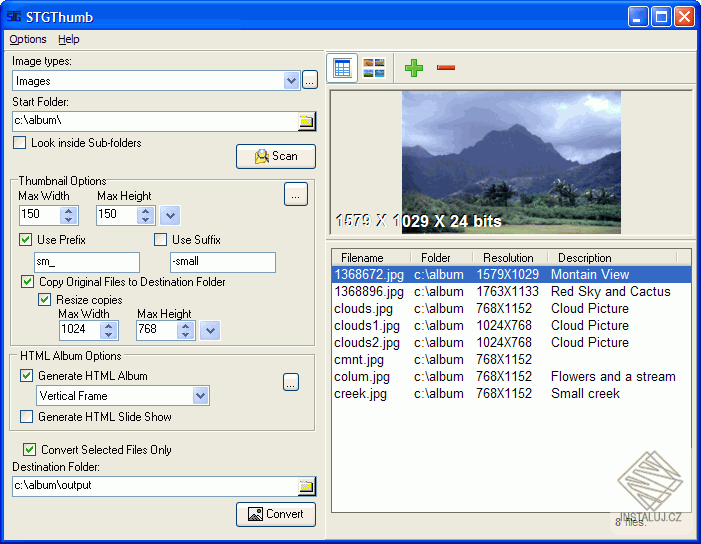Enable Generate HTML Slide Show checkbox
This screenshot has width=701, height=544.
[27, 417]
